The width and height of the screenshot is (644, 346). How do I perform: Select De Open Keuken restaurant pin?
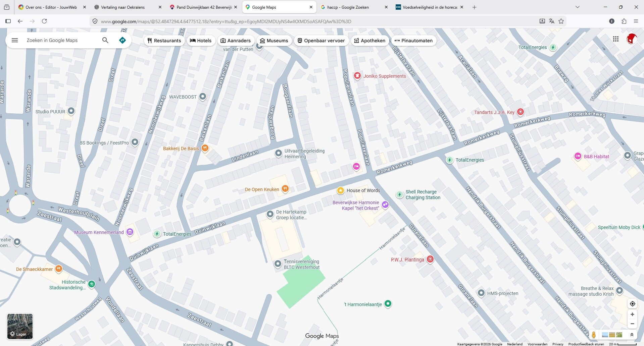(285, 189)
